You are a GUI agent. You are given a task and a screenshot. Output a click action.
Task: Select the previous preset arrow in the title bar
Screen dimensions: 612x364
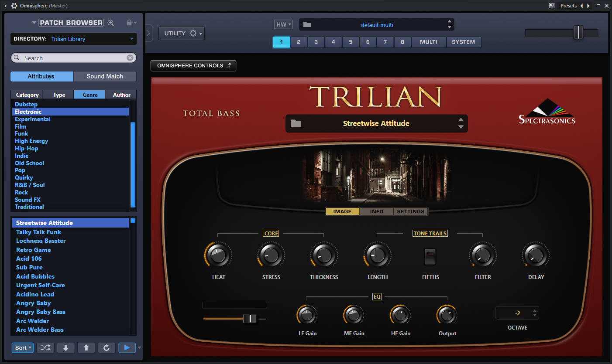pyautogui.click(x=581, y=6)
